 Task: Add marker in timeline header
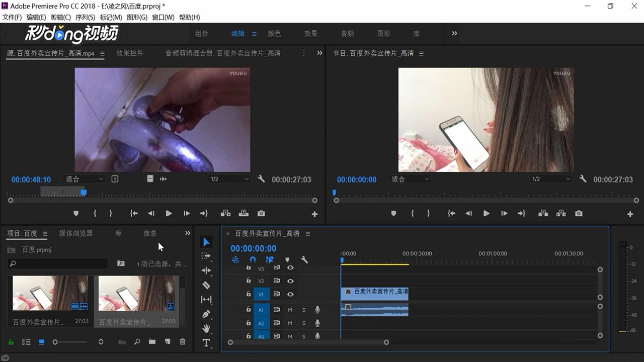point(287,260)
